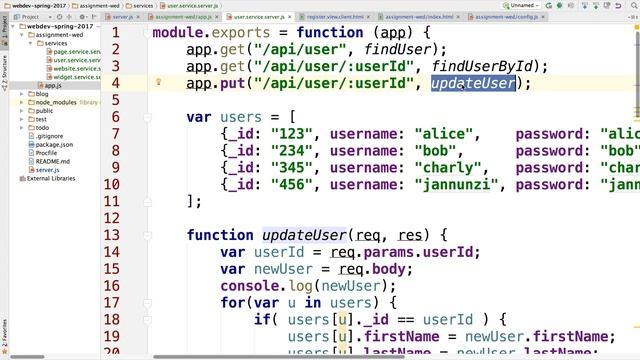
Task: Close the assignment-wed/config.js tab
Action: coord(543,17)
